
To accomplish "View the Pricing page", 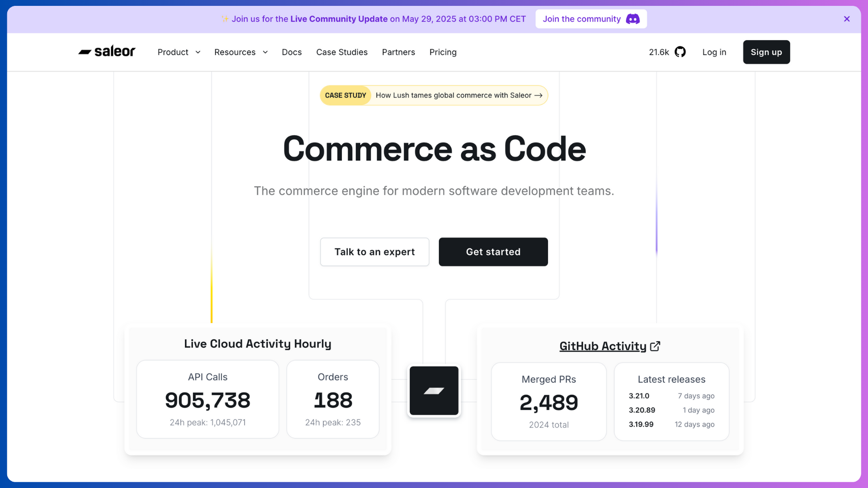I will click(x=443, y=52).
